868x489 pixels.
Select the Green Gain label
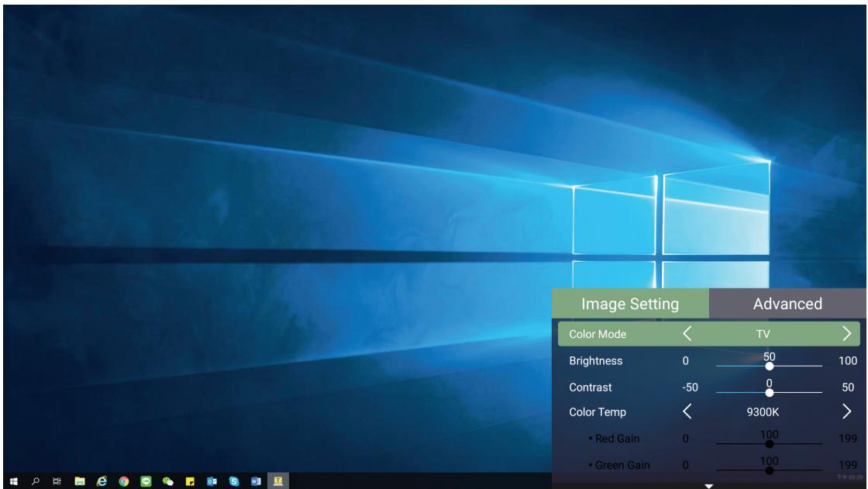[x=622, y=465]
